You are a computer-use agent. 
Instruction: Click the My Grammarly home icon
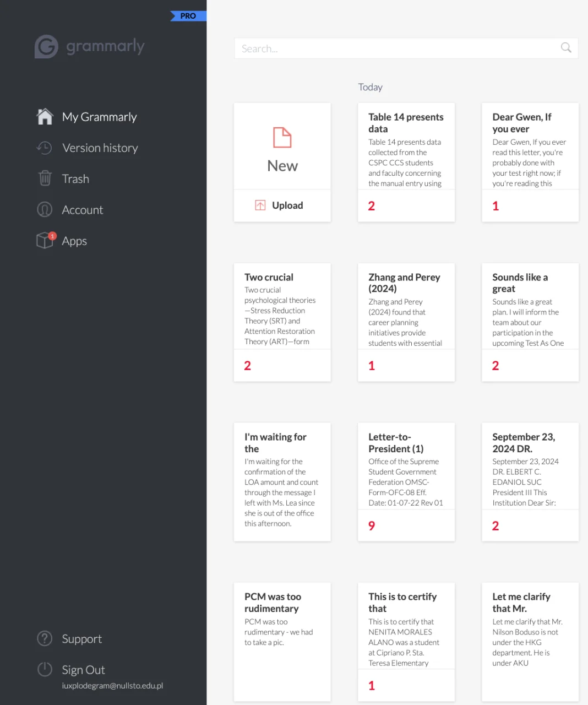45,116
